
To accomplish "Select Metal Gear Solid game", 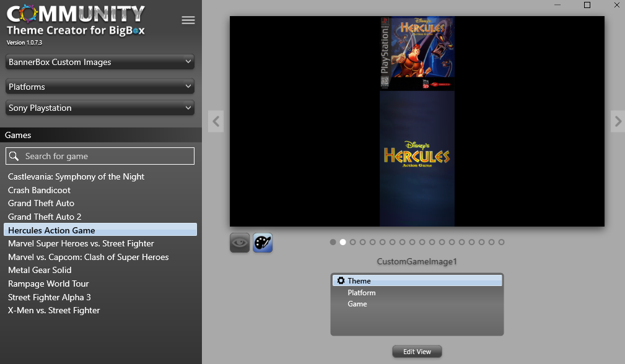I will 40,270.
